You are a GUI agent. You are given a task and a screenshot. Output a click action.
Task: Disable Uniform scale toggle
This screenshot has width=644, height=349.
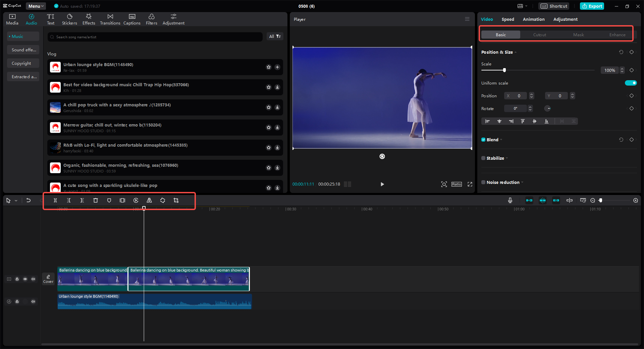click(x=631, y=83)
